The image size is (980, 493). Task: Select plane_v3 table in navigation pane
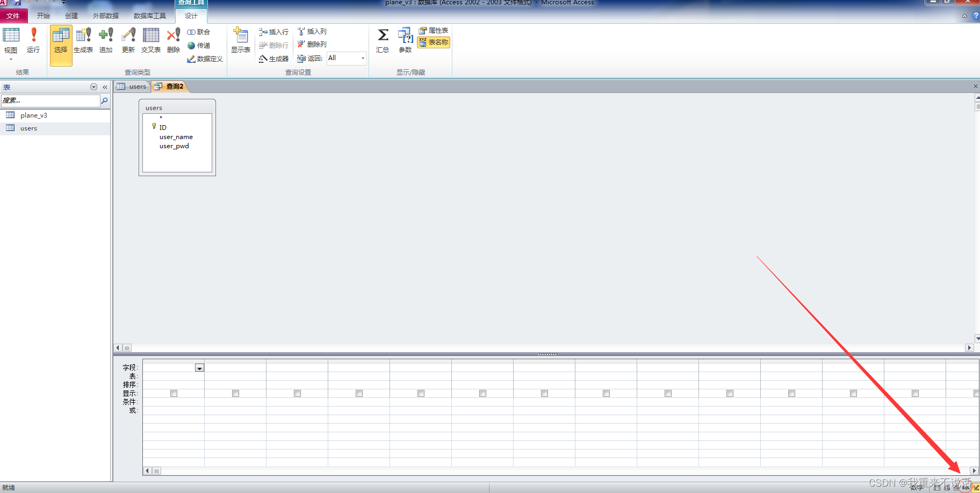pos(55,115)
